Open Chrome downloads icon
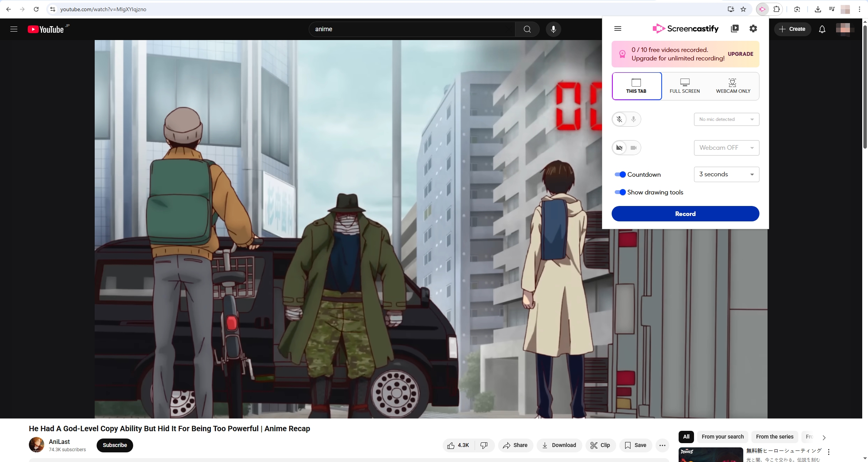Viewport: 868px width, 462px height. tap(818, 9)
